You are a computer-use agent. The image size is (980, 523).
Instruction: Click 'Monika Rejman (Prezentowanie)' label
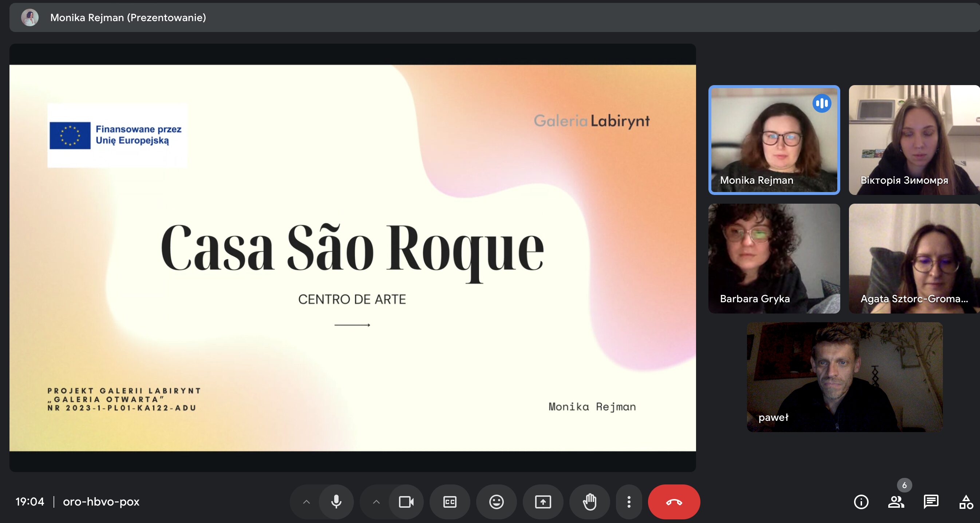pyautogui.click(x=128, y=17)
